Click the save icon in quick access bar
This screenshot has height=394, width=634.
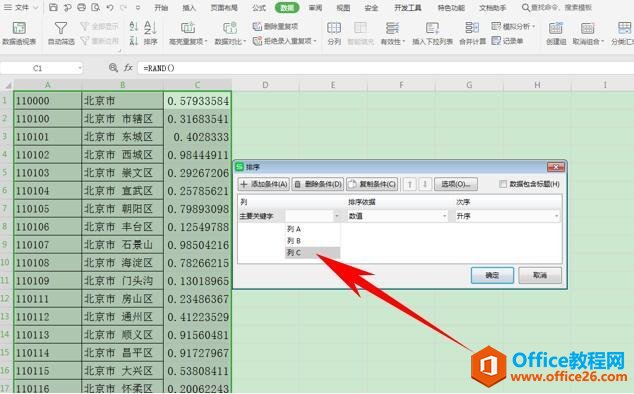53,7
